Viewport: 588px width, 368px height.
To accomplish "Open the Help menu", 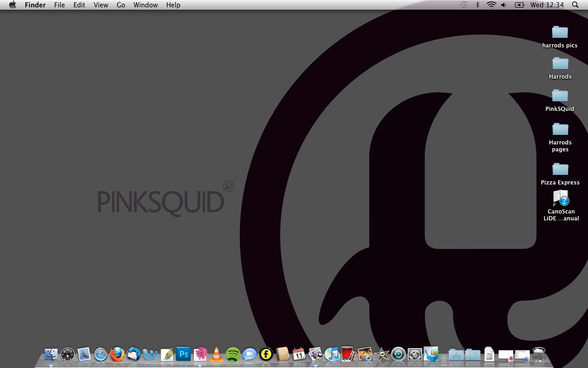I will [x=173, y=5].
